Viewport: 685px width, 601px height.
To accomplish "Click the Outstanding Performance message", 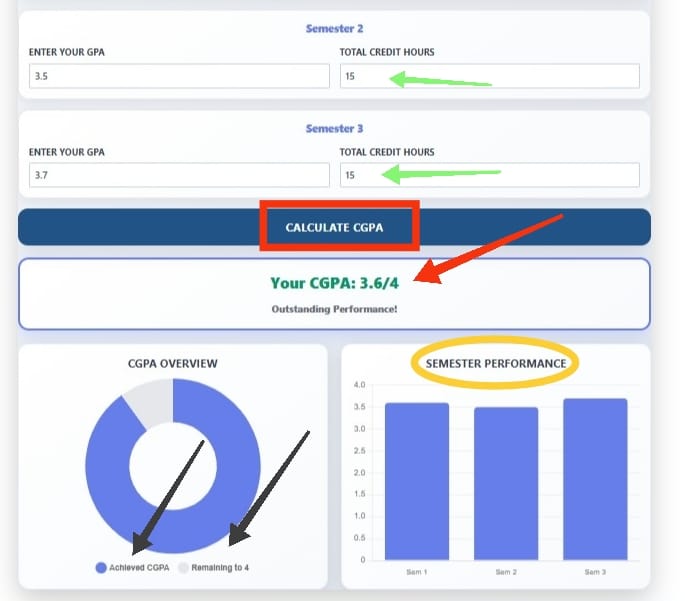I will (334, 309).
